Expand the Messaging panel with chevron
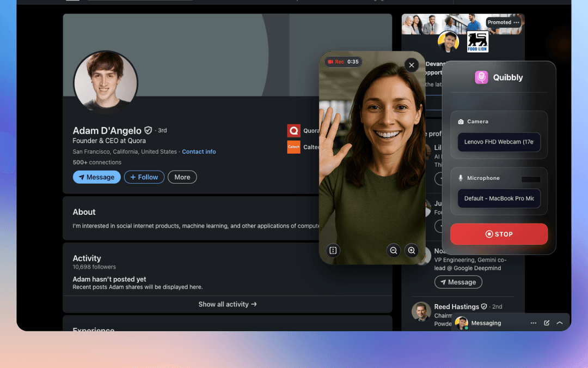Image resolution: width=588 pixels, height=368 pixels. [x=560, y=323]
